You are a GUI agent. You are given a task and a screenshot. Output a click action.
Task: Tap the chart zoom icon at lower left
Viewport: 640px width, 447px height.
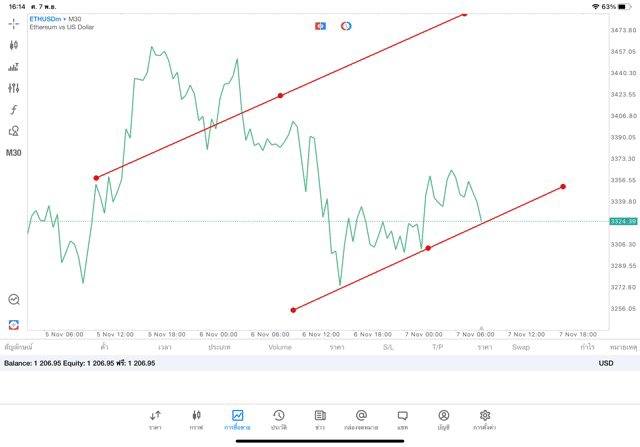pyautogui.click(x=14, y=299)
